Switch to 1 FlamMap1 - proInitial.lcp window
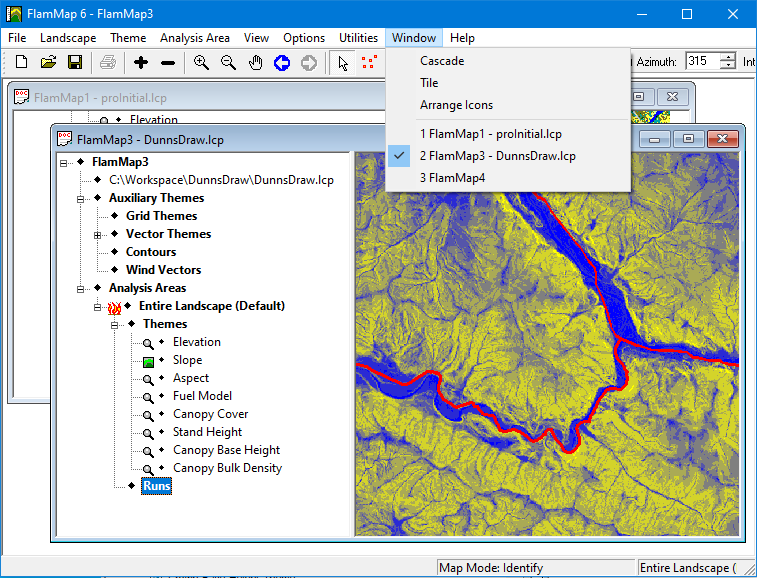 [508, 134]
